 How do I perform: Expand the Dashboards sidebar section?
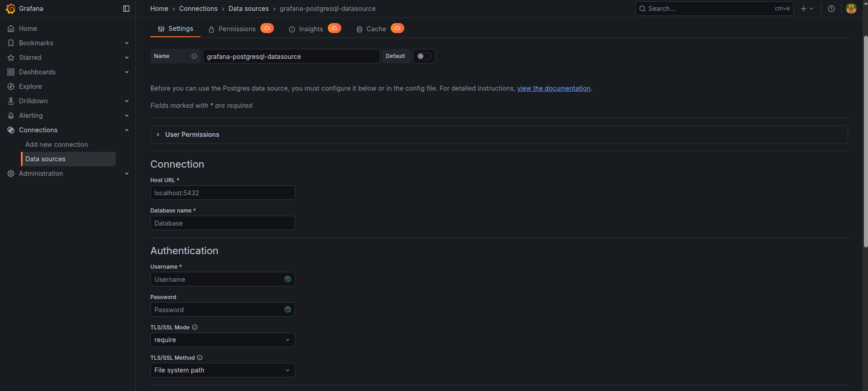(127, 72)
